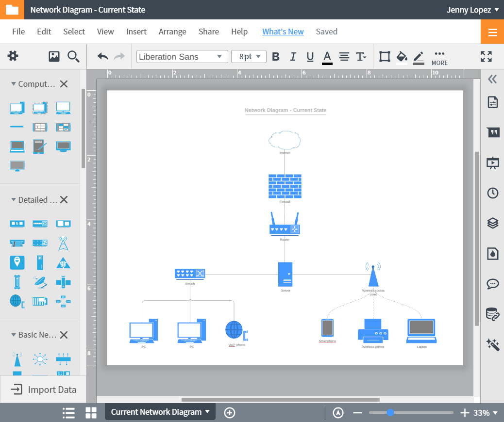The width and height of the screenshot is (504, 422).
Task: Open the revision History clock icon
Action: (492, 193)
